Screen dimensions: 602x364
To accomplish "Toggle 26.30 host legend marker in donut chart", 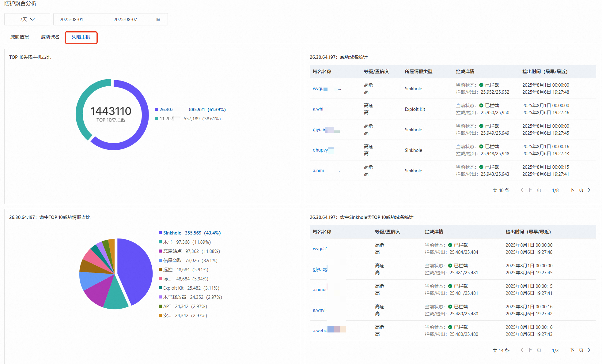I will pos(157,110).
